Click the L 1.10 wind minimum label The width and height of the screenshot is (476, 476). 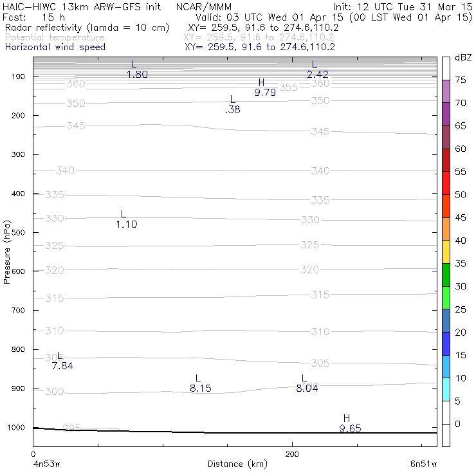point(127,219)
